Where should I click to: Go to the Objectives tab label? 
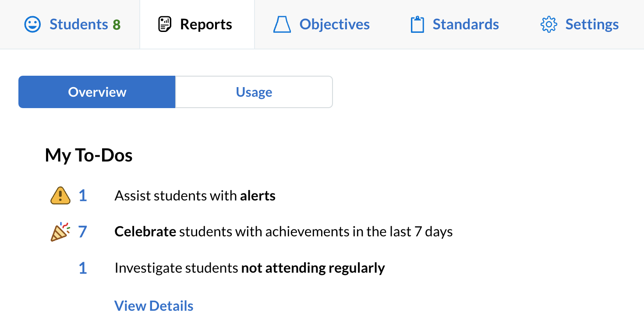coord(335,25)
